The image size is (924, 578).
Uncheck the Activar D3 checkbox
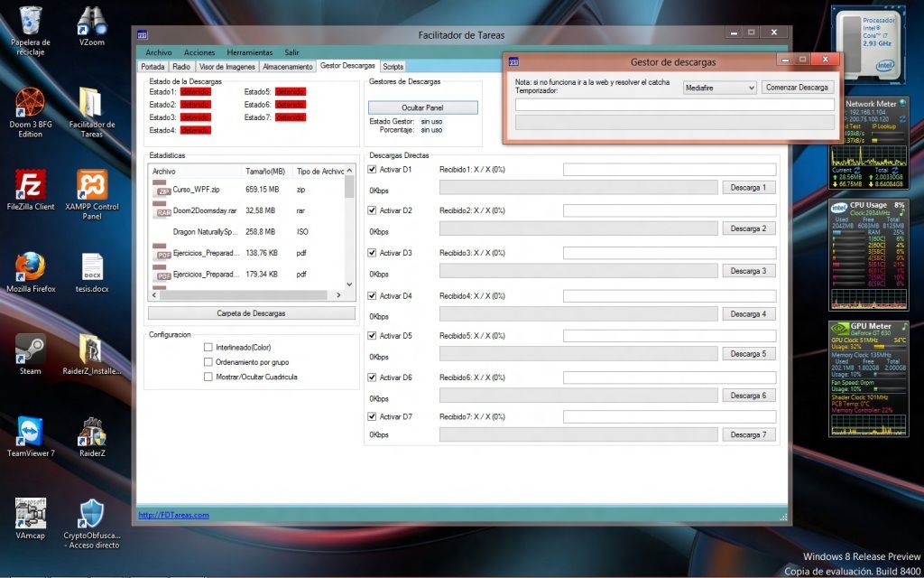pos(372,253)
